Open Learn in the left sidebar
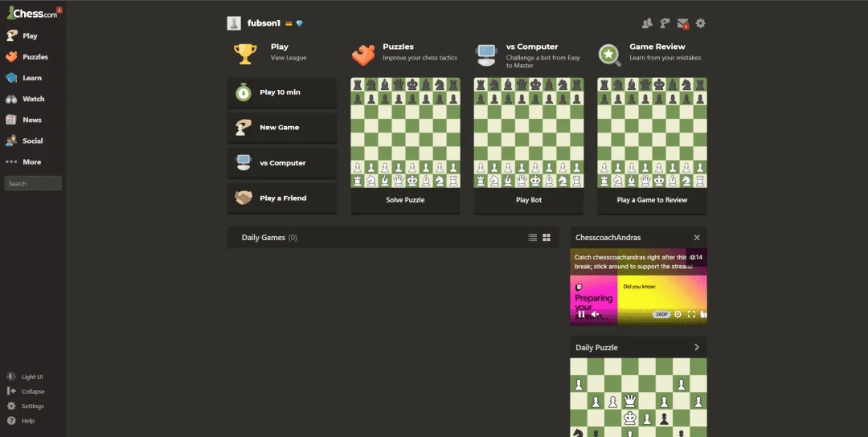Screen dimensions: 868x437 [x=24, y=78]
